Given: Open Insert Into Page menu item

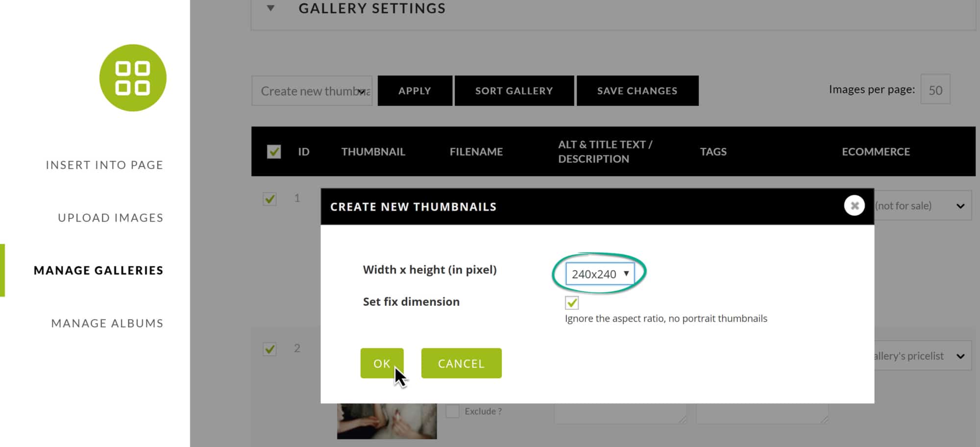Looking at the screenshot, I should click(x=104, y=165).
